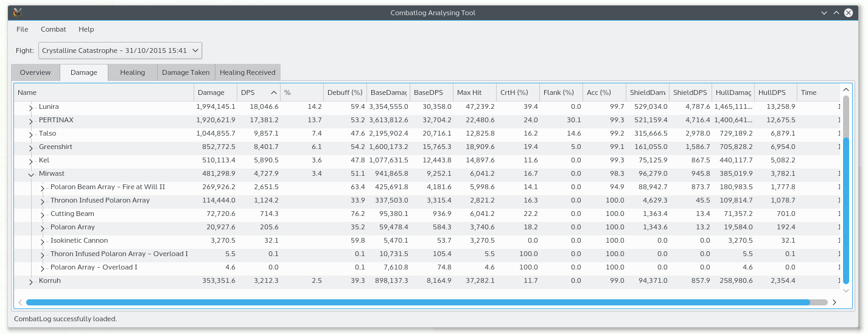Click the scroll up arrow of table
The image size is (868, 334).
point(846,90)
